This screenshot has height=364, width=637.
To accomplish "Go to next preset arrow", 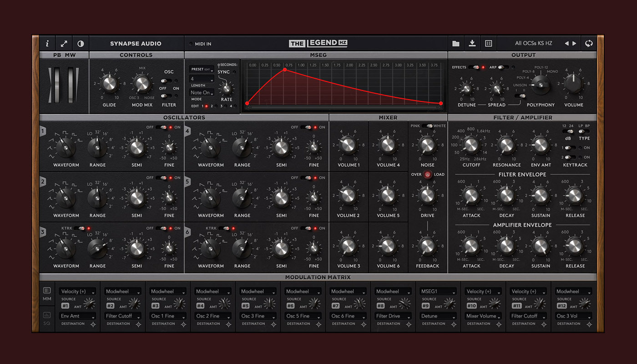I will point(574,44).
